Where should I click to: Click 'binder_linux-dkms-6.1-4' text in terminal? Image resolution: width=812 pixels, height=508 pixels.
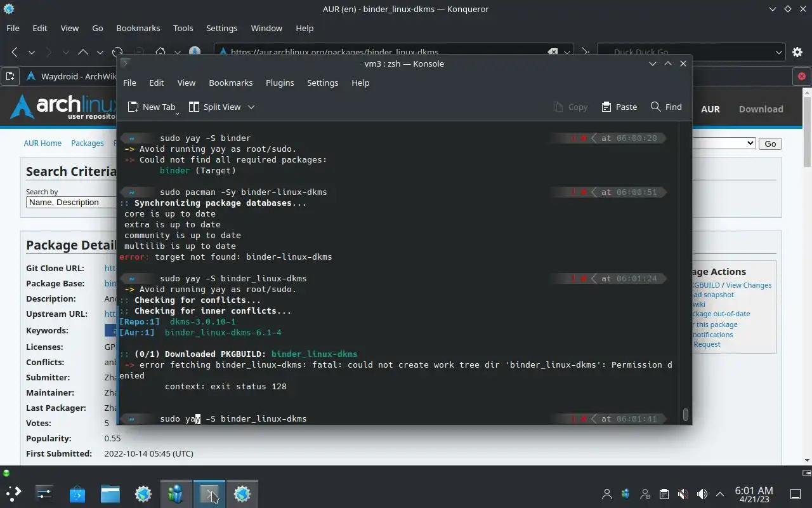223,332
